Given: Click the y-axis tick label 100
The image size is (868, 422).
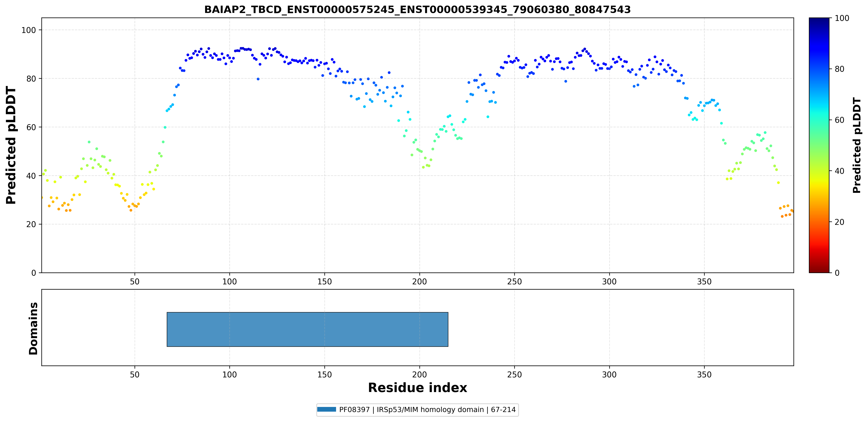Looking at the screenshot, I should pos(29,30).
